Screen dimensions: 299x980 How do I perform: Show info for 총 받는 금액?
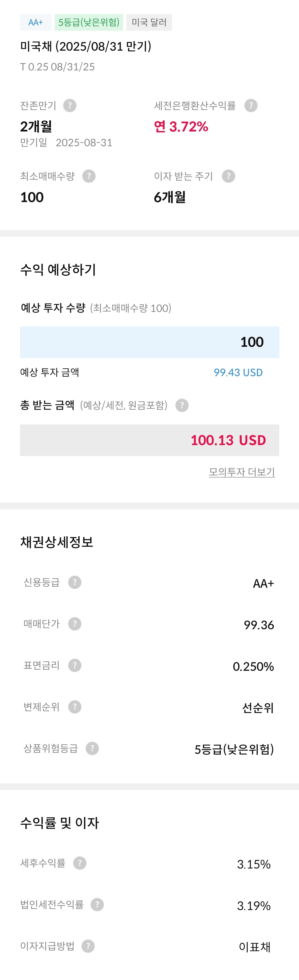point(182,405)
